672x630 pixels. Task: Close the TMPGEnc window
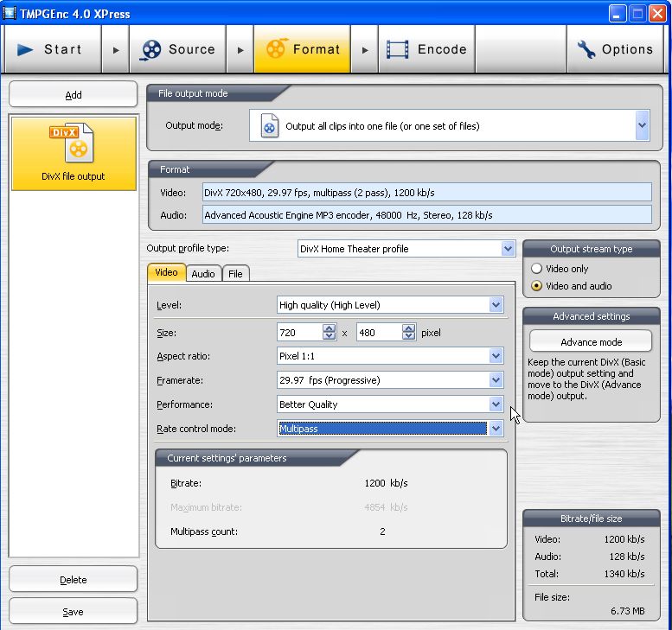[657, 14]
